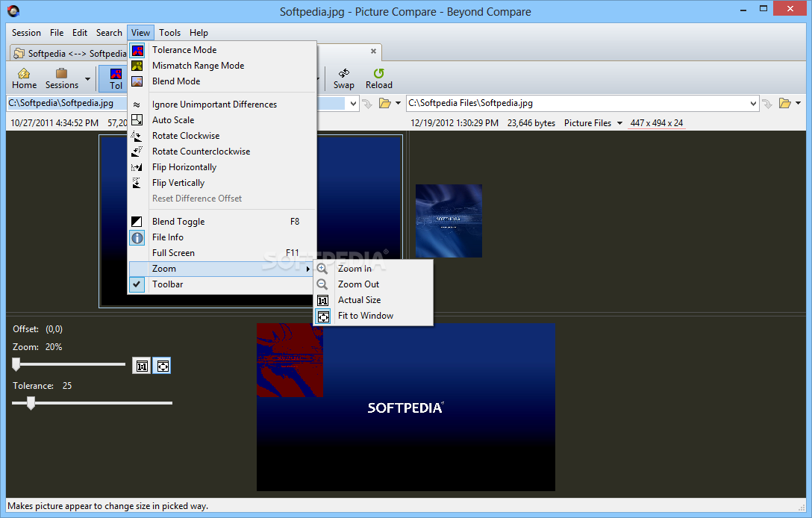Image resolution: width=812 pixels, height=518 pixels.
Task: Select the Full Screen menu item
Action: [222, 253]
